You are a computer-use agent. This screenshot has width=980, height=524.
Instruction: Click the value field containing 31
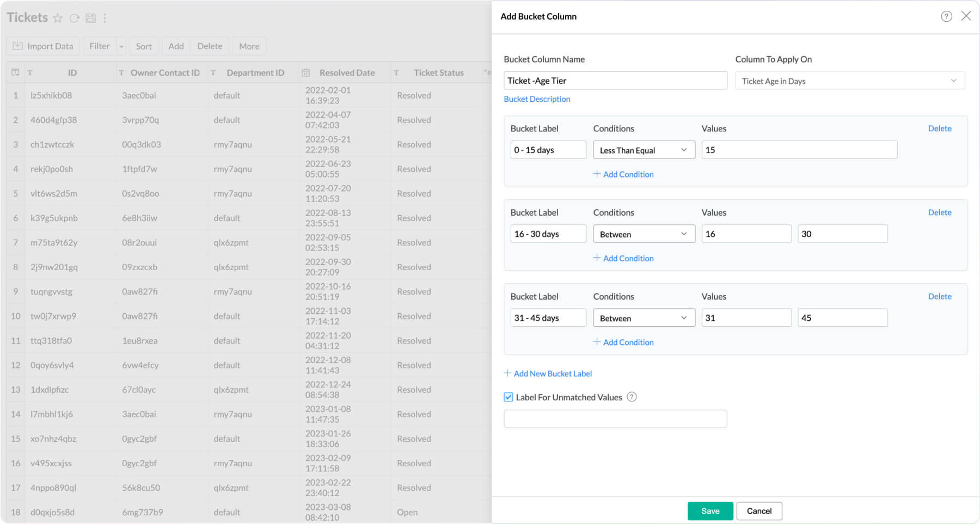click(746, 318)
